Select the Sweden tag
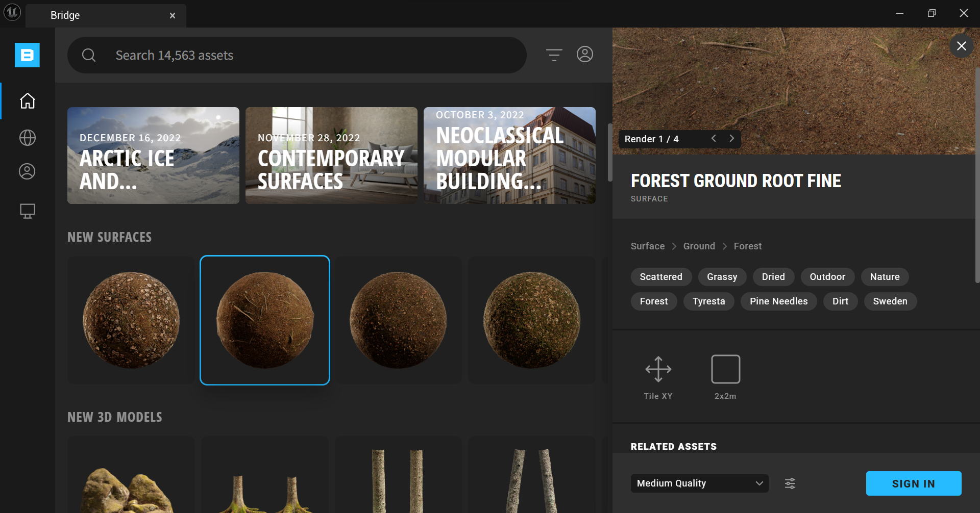The height and width of the screenshot is (513, 980). [x=890, y=301]
